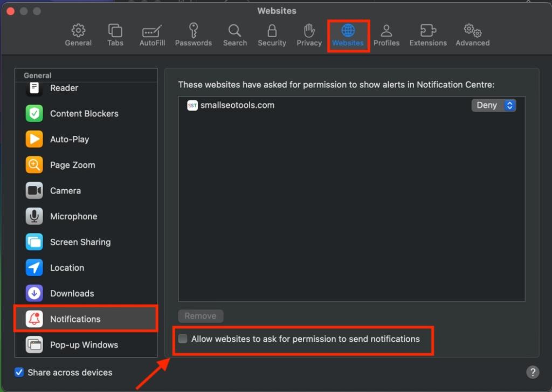Screen dimensions: 552x392
Task: Switch to the Search tab
Action: (235, 35)
